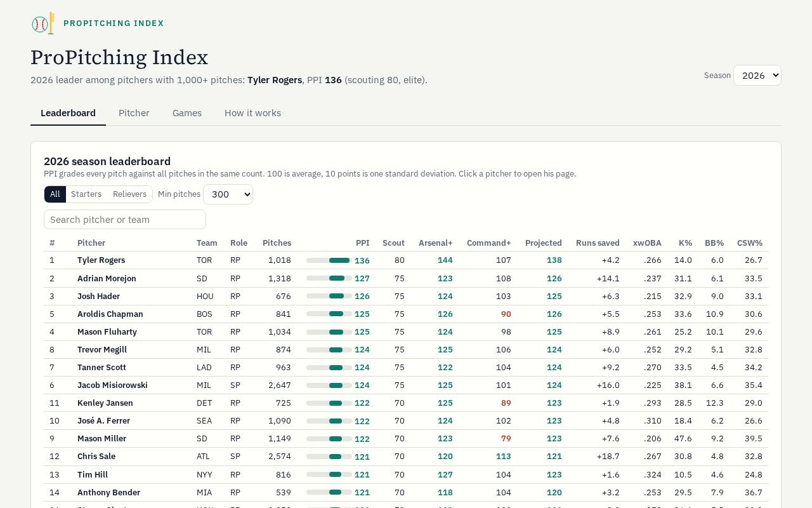This screenshot has height=508, width=812.
Task: Click Kenley Jansen's Command+ value 89
Action: tap(506, 403)
